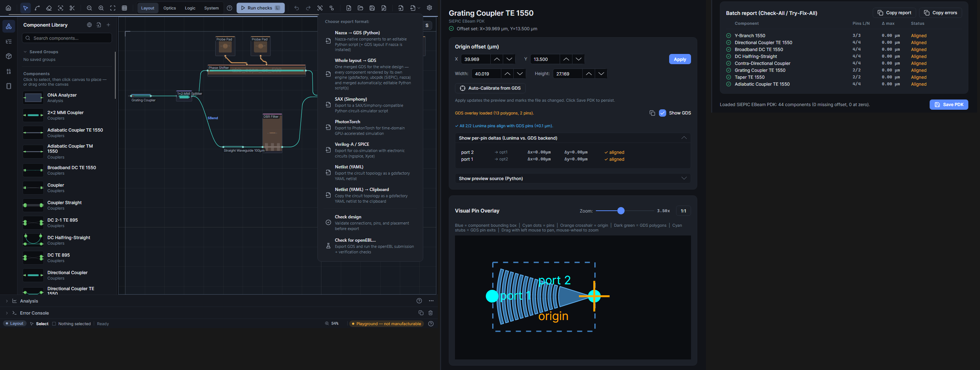
Task: Open the binary 01/10 sidebar panel
Action: [x=9, y=71]
